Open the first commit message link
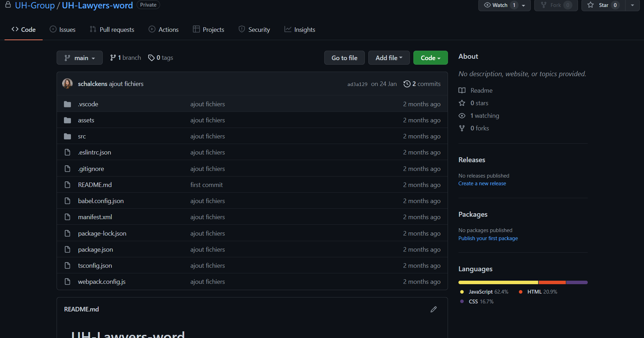Viewport: 644px width, 338px height. click(x=207, y=185)
